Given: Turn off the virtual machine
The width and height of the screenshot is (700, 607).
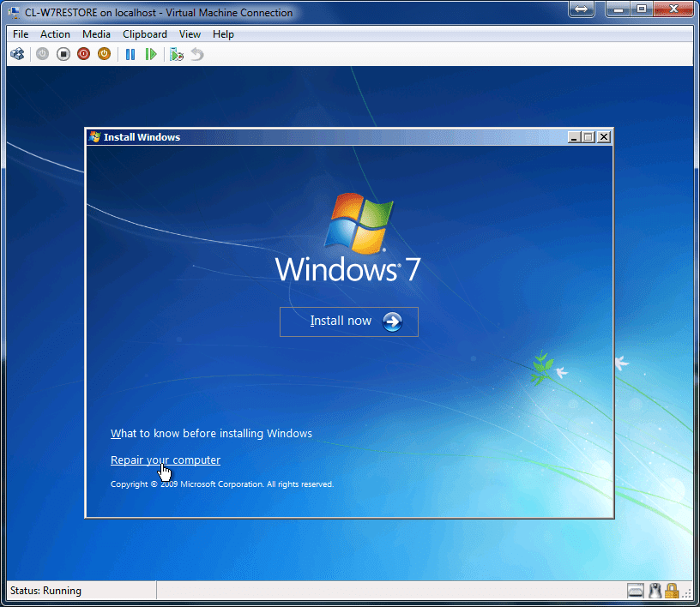Looking at the screenshot, I should 63,55.
